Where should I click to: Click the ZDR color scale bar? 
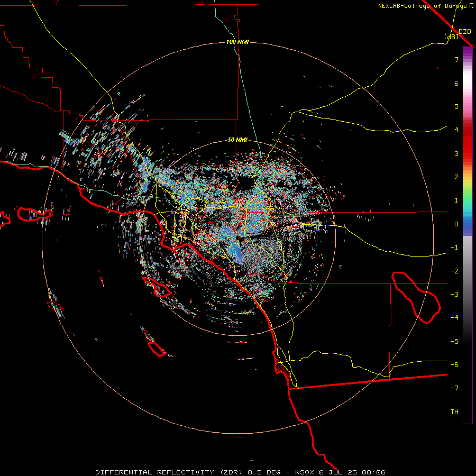click(x=467, y=235)
